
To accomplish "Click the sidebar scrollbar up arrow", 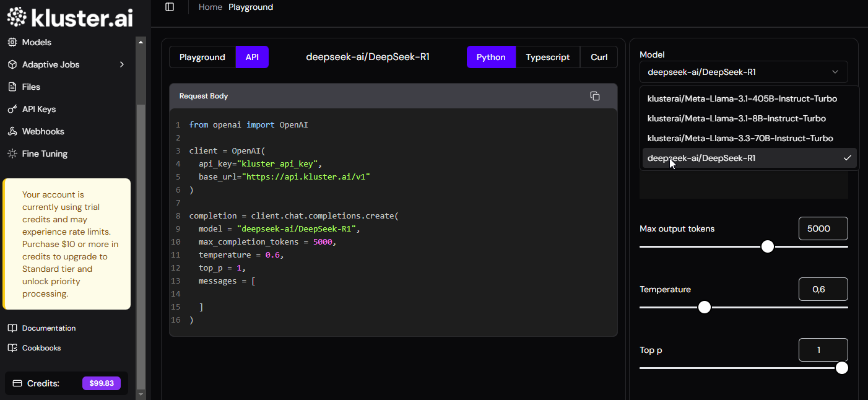I will pos(141,42).
